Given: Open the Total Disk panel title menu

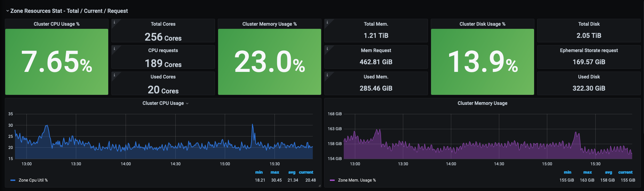Looking at the screenshot, I should coord(589,24).
